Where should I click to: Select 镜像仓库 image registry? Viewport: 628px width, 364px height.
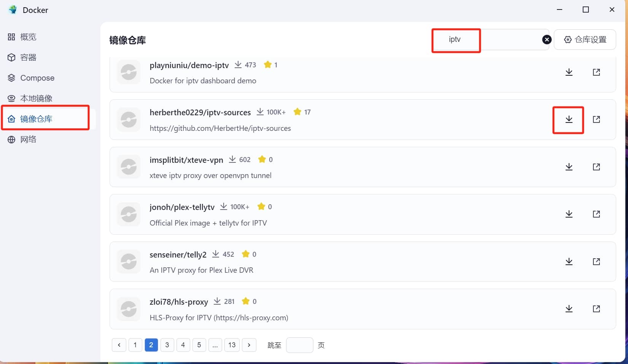(x=48, y=119)
